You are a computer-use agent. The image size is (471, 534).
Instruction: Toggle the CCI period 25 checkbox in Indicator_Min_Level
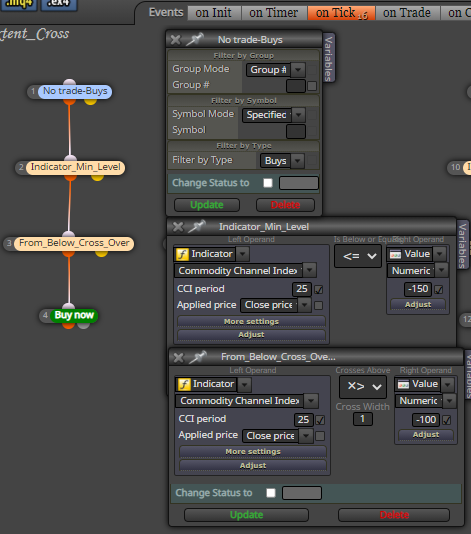tap(319, 289)
